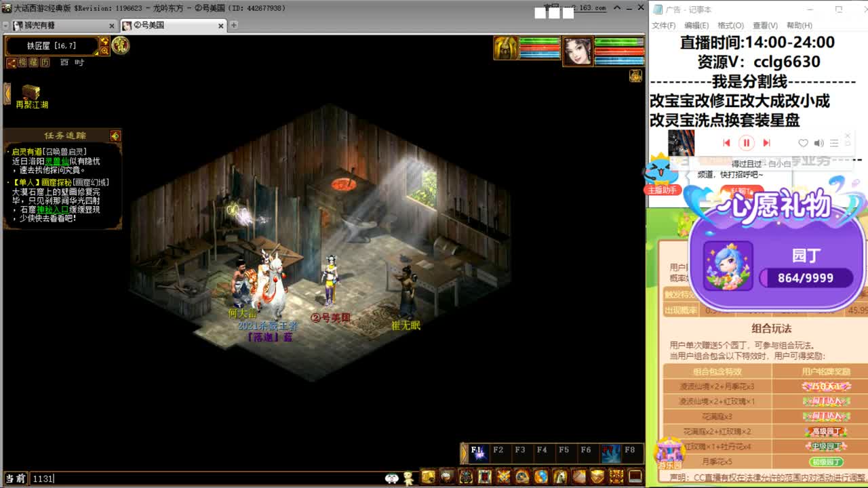Image resolution: width=868 pixels, height=488 pixels.
Task: Click the yellow doll icon beside chat
Action: click(408, 478)
